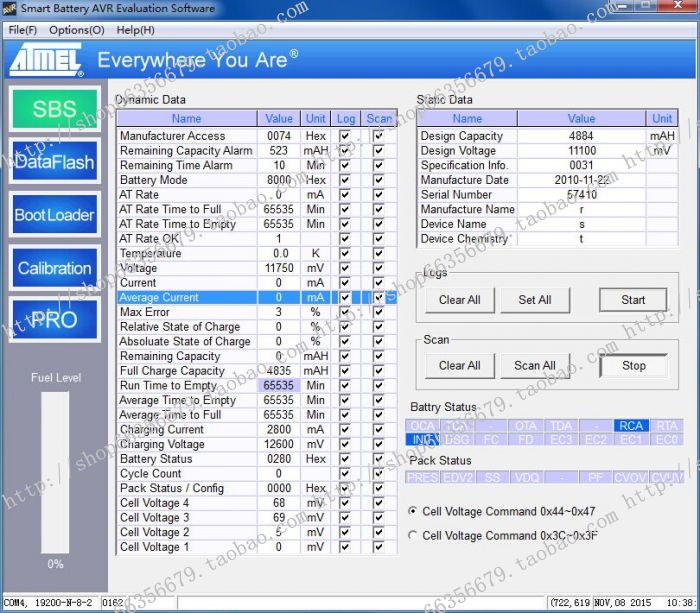The height and width of the screenshot is (613, 700).
Task: Click the Fuel Level gauge bar
Action: [55, 472]
